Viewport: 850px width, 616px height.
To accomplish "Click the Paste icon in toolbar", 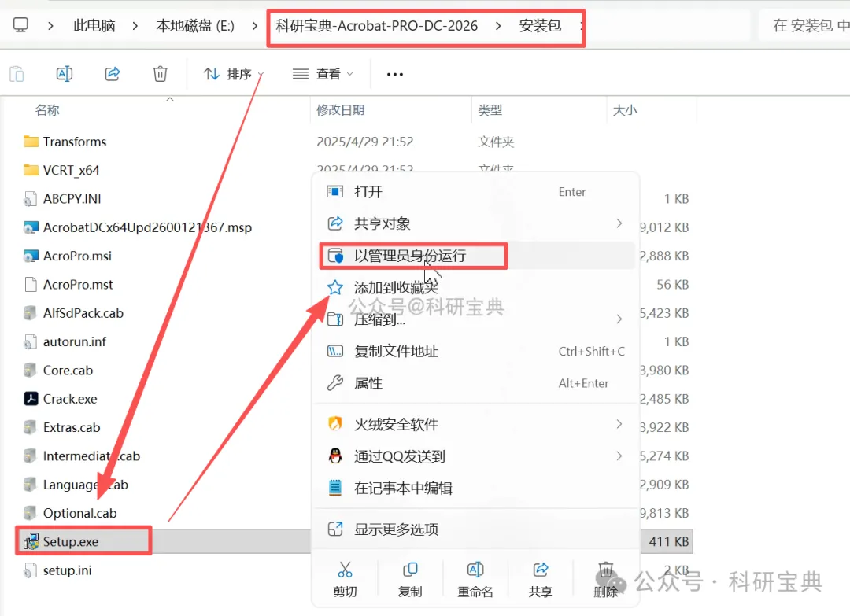I will coord(17,74).
